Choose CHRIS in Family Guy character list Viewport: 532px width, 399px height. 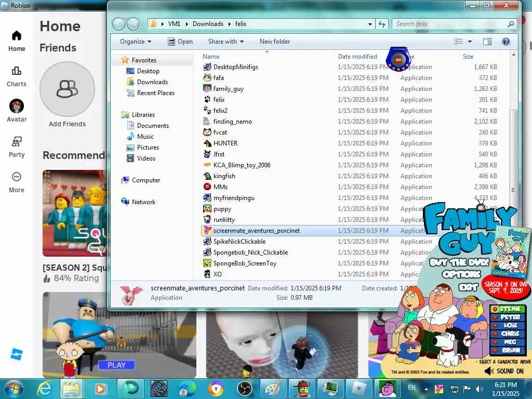pos(508,334)
